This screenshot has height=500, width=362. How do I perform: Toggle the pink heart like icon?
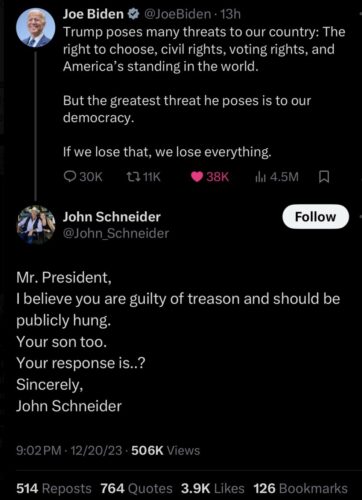197,177
